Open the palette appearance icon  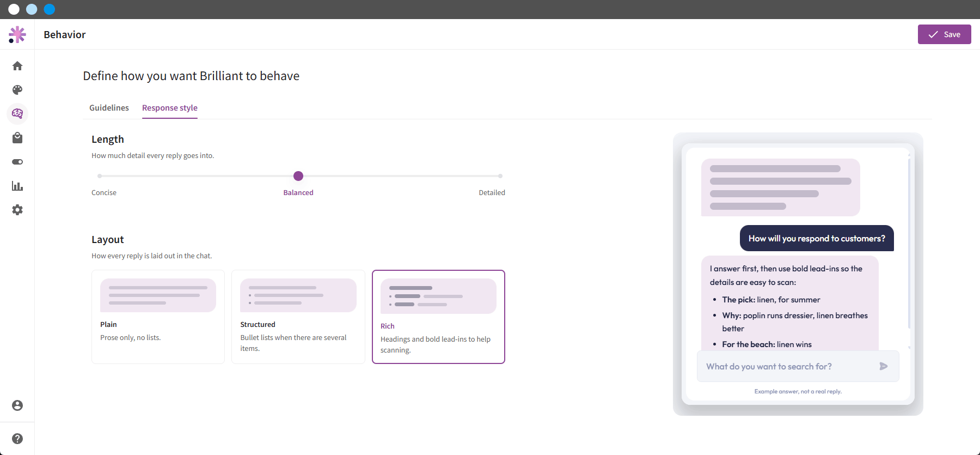point(17,90)
